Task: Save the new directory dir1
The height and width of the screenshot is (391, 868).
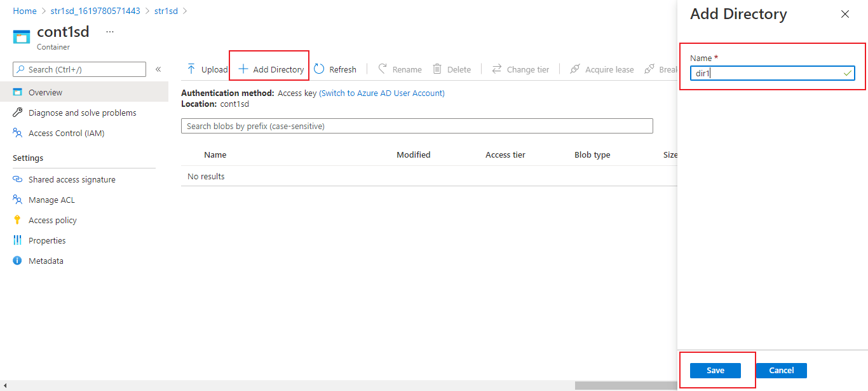Action: click(x=715, y=370)
